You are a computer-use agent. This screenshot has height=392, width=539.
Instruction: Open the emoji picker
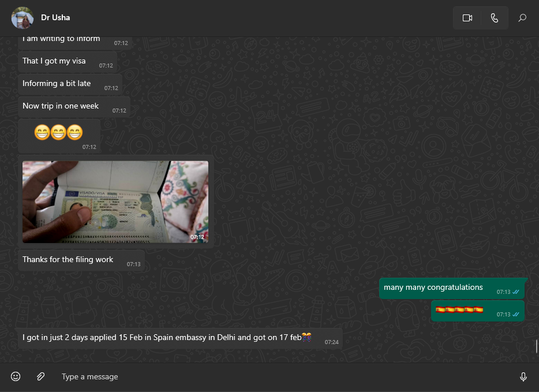tap(16, 376)
